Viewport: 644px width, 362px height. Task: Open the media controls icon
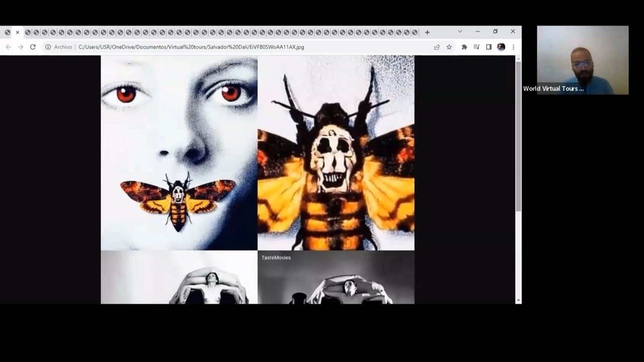[476, 47]
